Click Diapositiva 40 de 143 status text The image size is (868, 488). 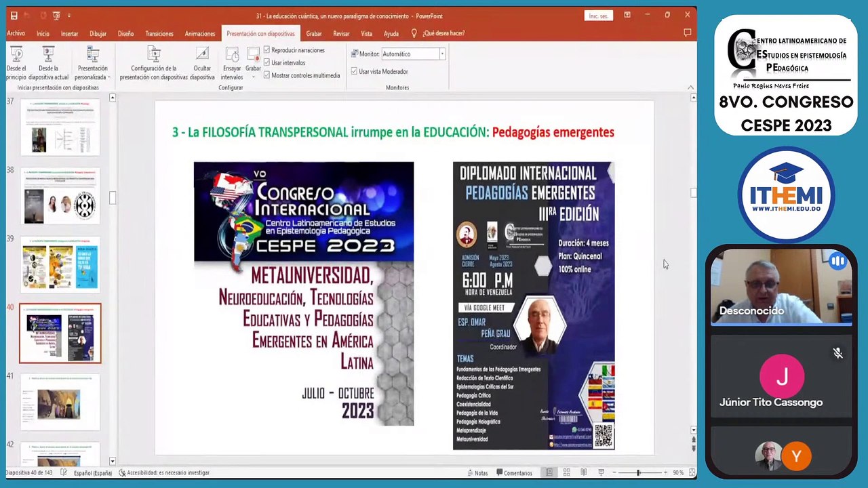coord(28,472)
